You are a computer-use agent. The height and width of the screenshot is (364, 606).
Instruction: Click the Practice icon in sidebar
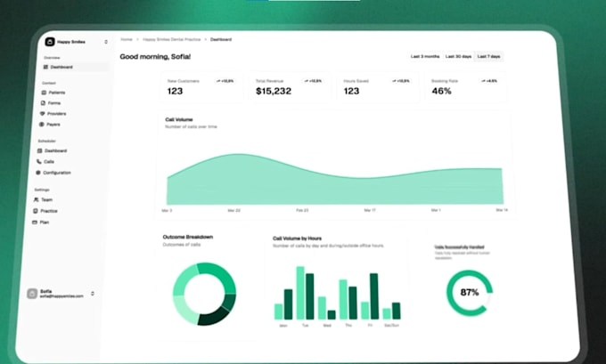[35, 211]
